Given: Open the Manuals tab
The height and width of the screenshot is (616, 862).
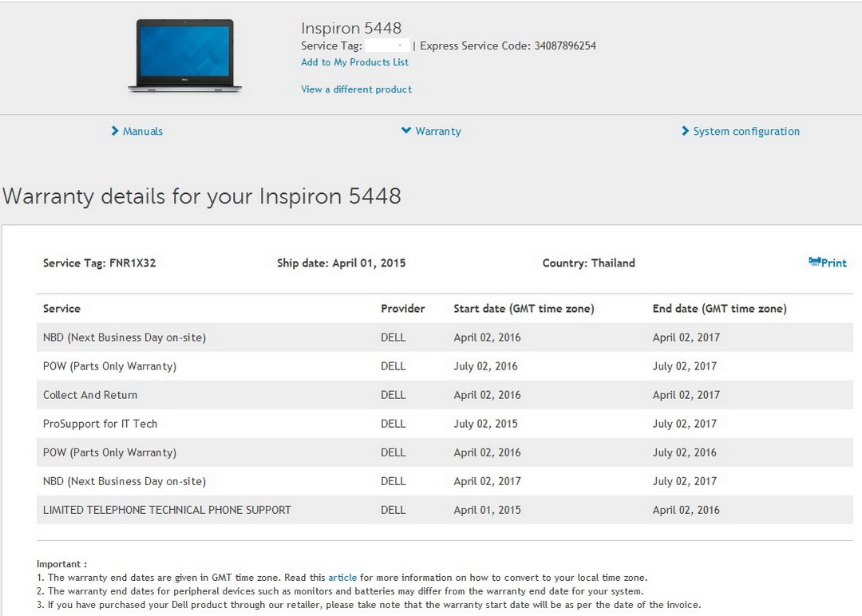Looking at the screenshot, I should 143,132.
